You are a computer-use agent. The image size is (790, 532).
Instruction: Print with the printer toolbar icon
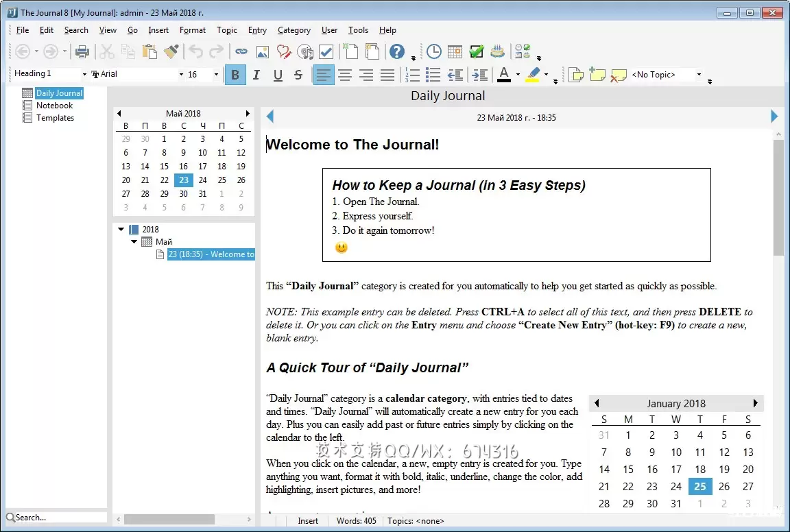coord(82,51)
